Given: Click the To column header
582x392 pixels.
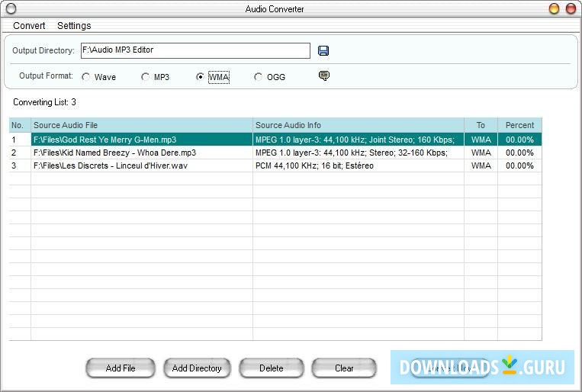Looking at the screenshot, I should [x=481, y=125].
